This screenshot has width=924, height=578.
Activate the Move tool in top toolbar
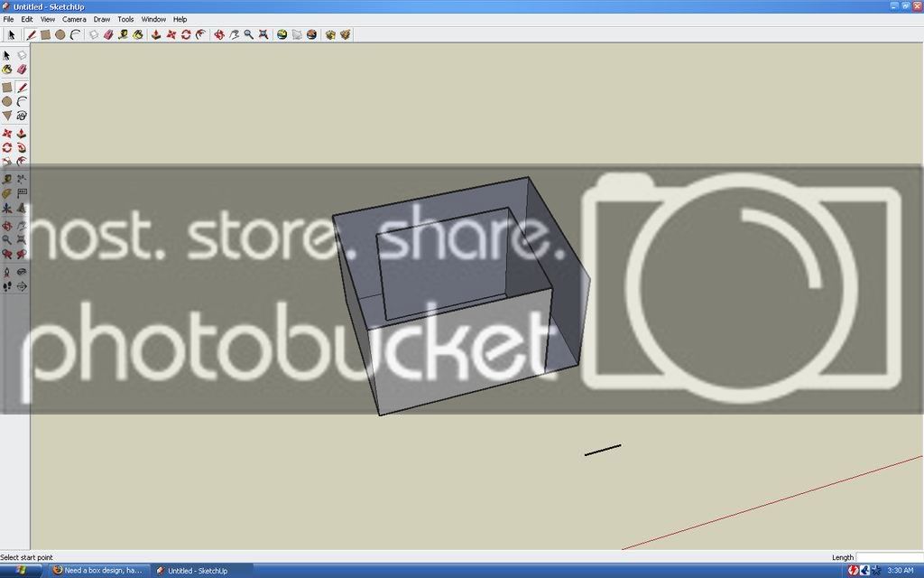click(171, 35)
